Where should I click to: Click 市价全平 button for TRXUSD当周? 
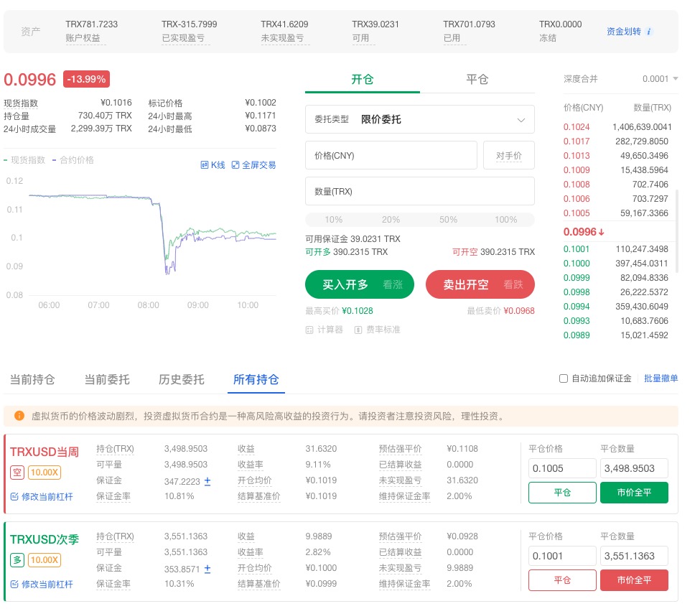tap(634, 493)
